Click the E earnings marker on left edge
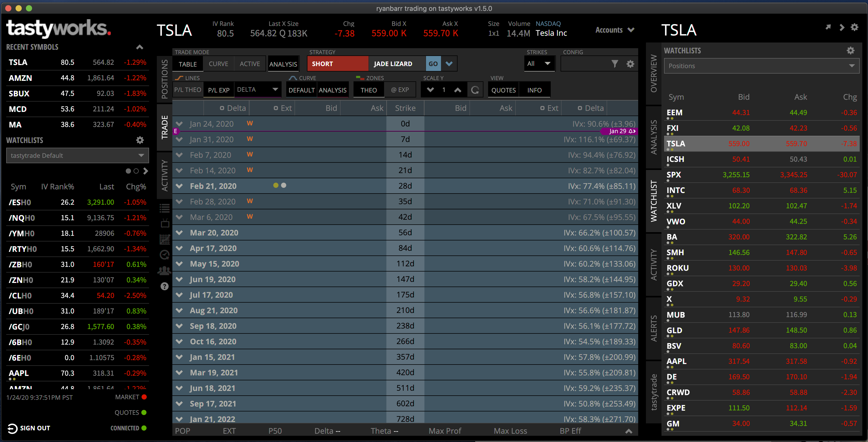Viewport: 868px width, 442px height. tap(175, 131)
